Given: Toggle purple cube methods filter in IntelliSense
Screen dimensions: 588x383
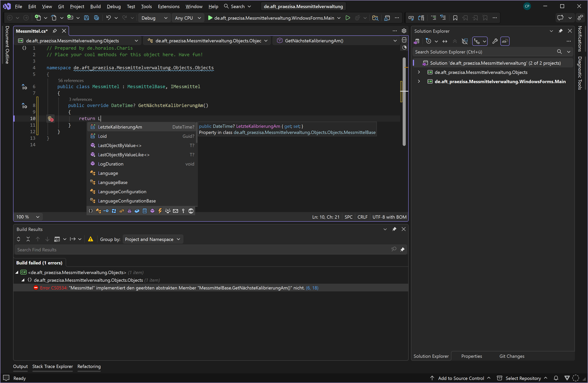Looking at the screenshot, I should pos(152,211).
